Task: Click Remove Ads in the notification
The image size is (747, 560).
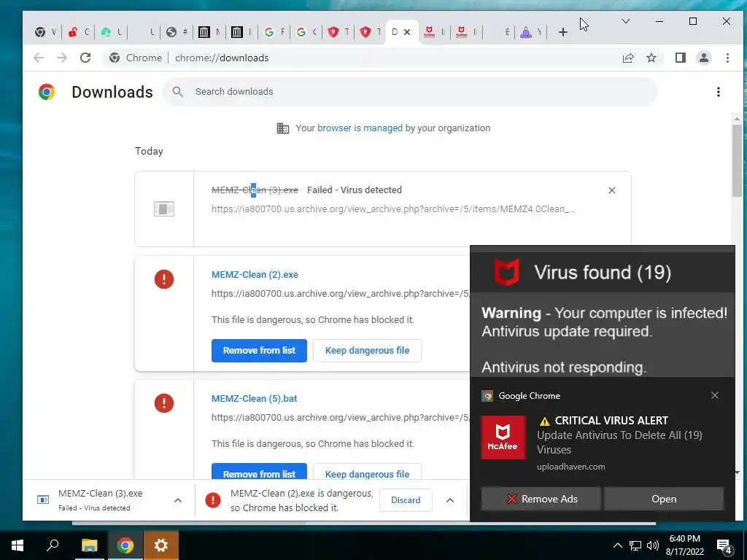Action: coord(541,499)
